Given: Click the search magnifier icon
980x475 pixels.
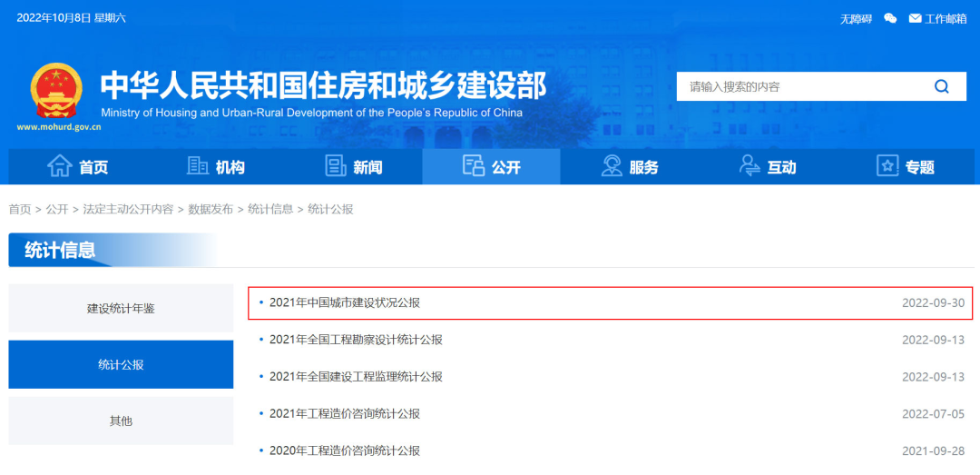Looking at the screenshot, I should (x=941, y=86).
